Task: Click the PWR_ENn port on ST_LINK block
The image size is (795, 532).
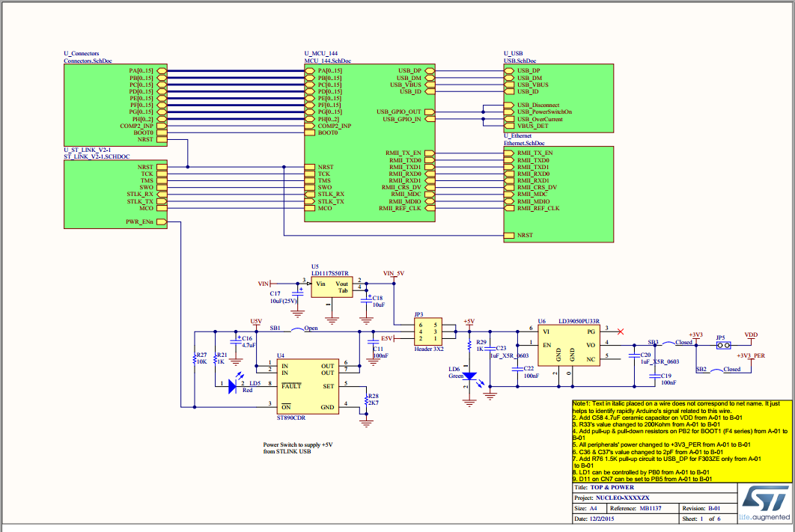Action: pyautogui.click(x=162, y=221)
